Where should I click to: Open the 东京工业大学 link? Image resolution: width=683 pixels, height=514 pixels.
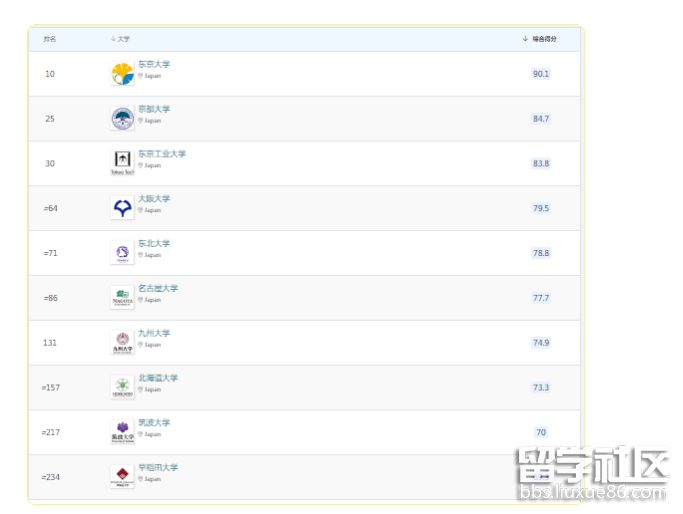(162, 154)
